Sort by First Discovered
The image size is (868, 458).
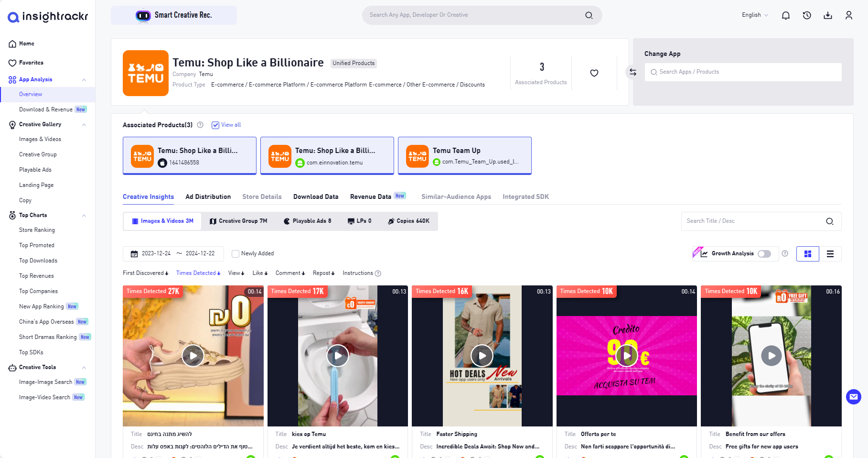coord(145,273)
